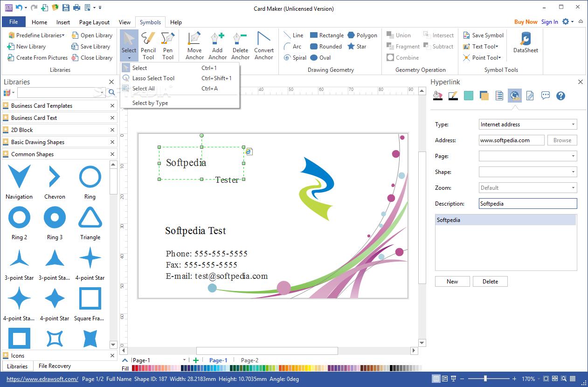Select the Pencil Tool
The width and height of the screenshot is (588, 387).
pyautogui.click(x=148, y=46)
